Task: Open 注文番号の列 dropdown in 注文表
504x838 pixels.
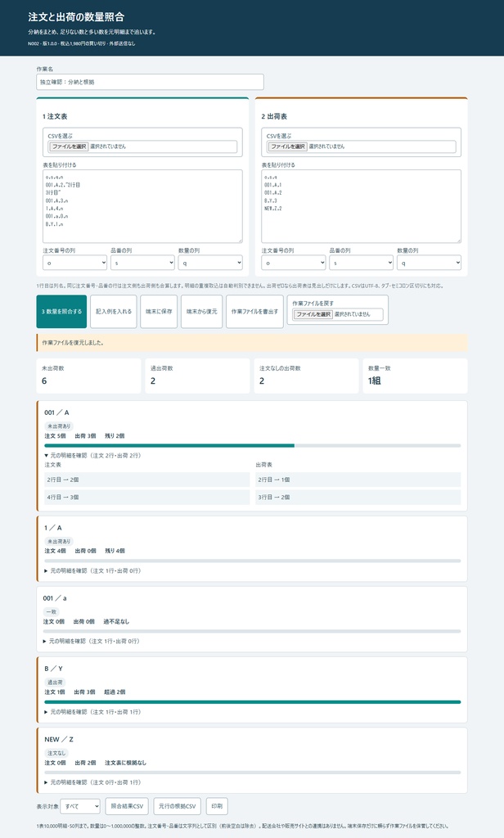Action: click(x=74, y=263)
